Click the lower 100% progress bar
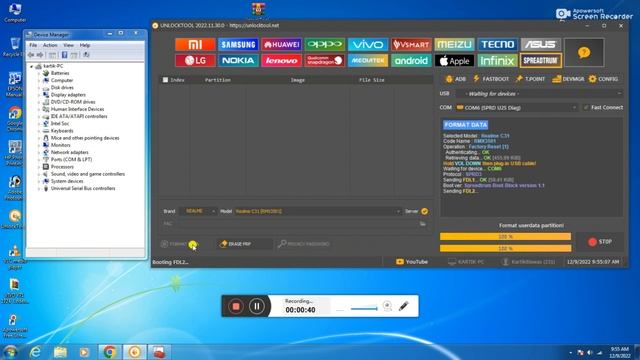This screenshot has height=360, width=640. 505,248
